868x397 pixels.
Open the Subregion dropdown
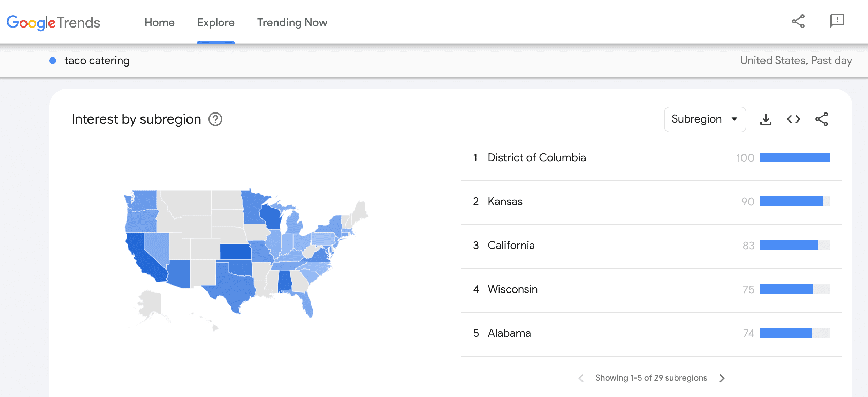tap(705, 119)
